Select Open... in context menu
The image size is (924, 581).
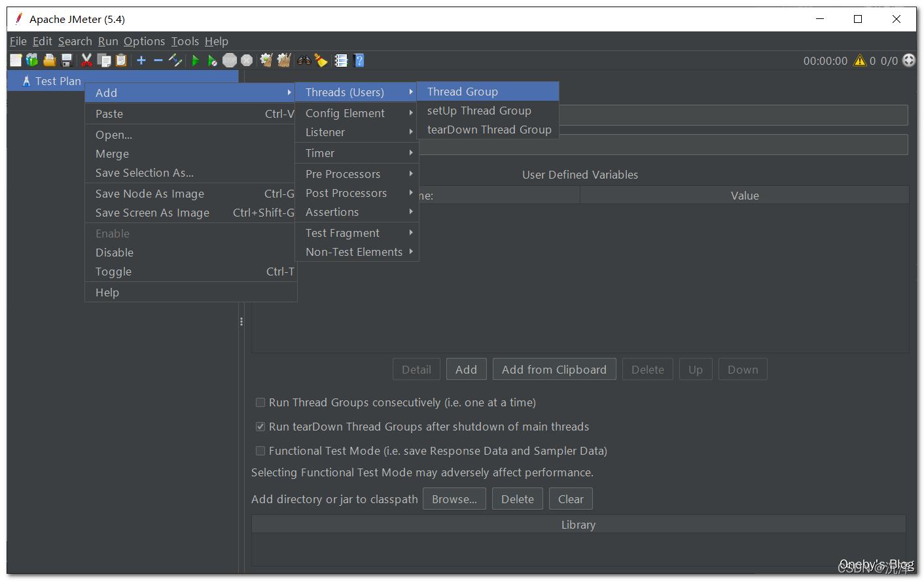coord(191,135)
